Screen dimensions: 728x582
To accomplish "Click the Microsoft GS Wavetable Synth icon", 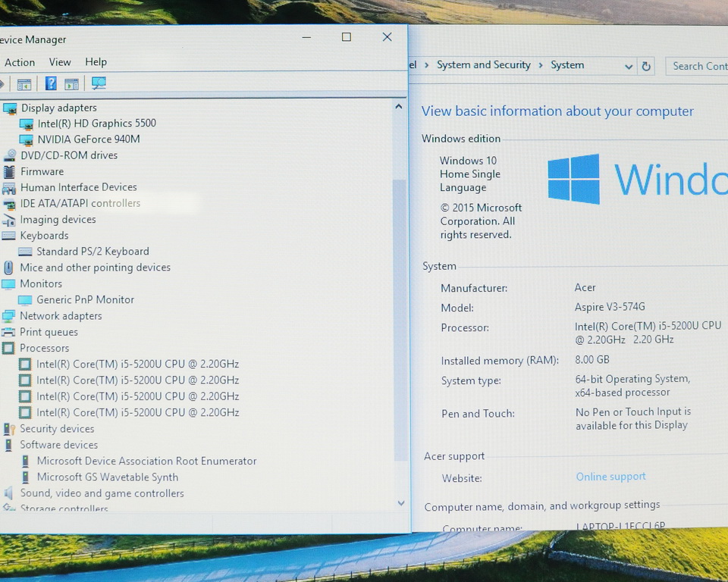I will click(x=26, y=477).
